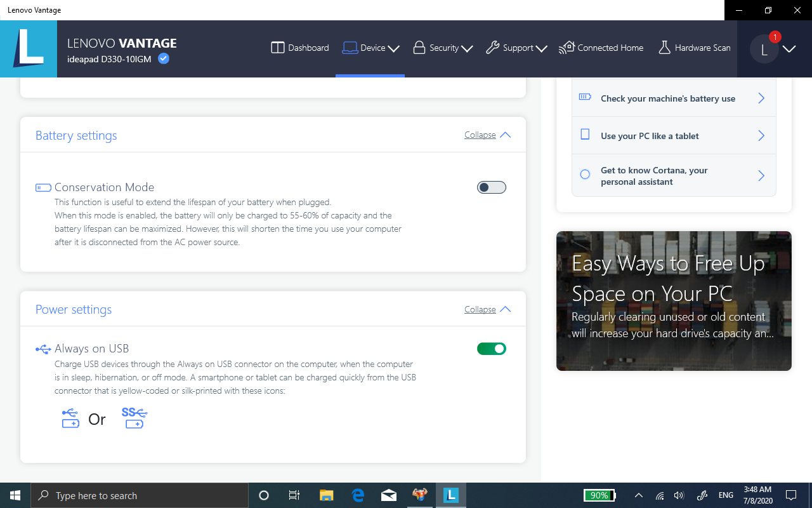Click the 90% battery gauge indicator
Viewport: 812px width, 508px height.
point(599,495)
